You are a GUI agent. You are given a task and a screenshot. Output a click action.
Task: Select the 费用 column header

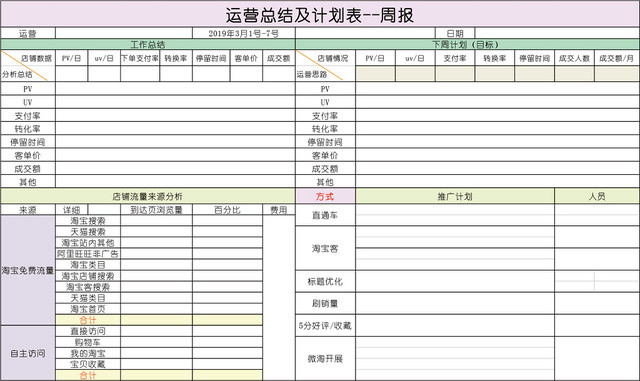point(279,210)
